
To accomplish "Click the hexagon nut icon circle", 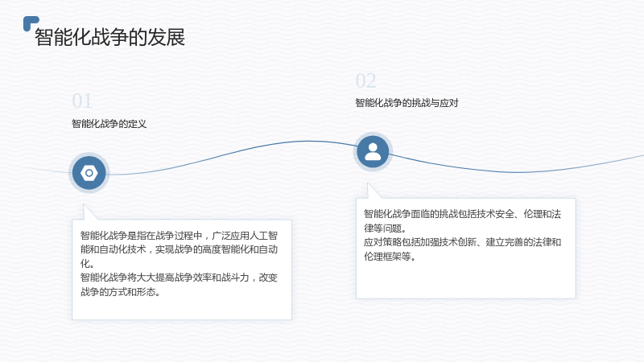I will [89, 173].
